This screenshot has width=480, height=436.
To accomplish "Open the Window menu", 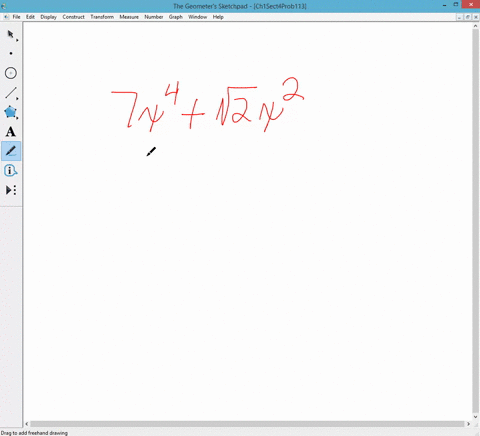I will 198,17.
